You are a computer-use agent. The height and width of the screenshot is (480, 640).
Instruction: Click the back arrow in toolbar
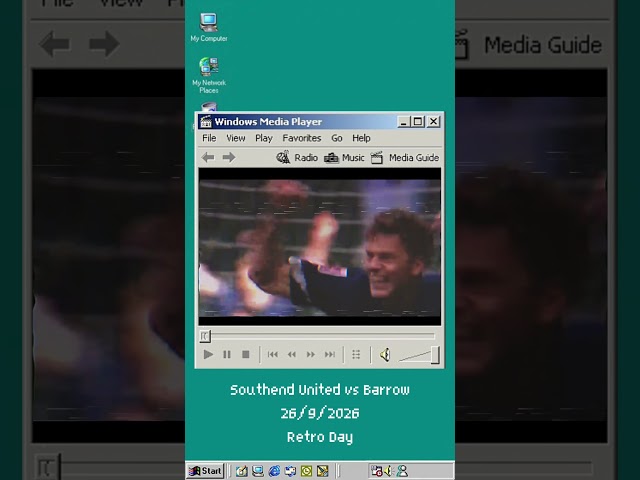coord(208,157)
